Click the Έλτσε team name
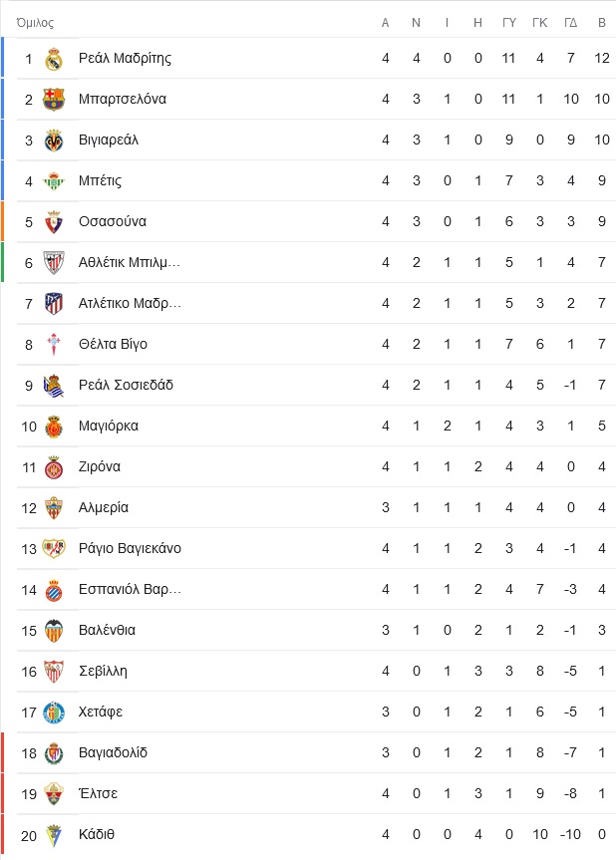Image resolution: width=616 pixels, height=860 pixels. [x=99, y=793]
